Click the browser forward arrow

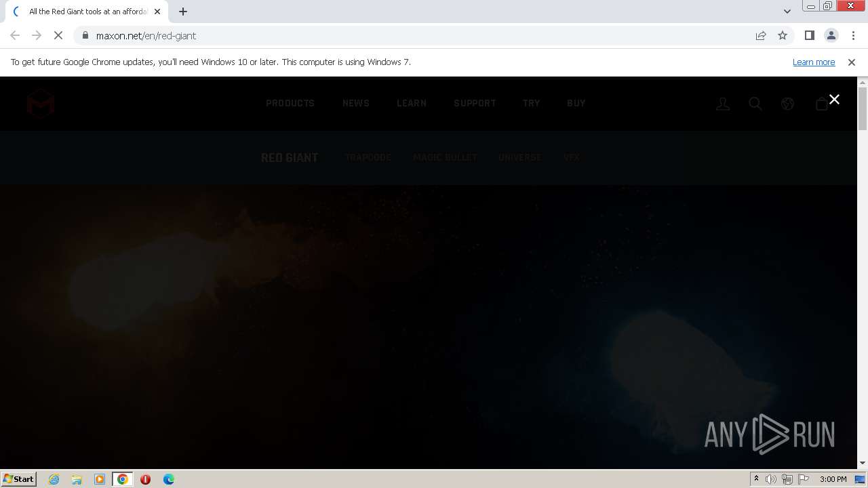[37, 35]
